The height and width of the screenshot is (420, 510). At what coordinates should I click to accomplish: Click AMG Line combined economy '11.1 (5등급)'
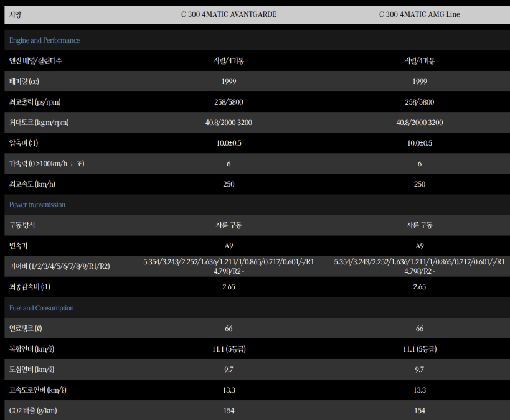420,349
